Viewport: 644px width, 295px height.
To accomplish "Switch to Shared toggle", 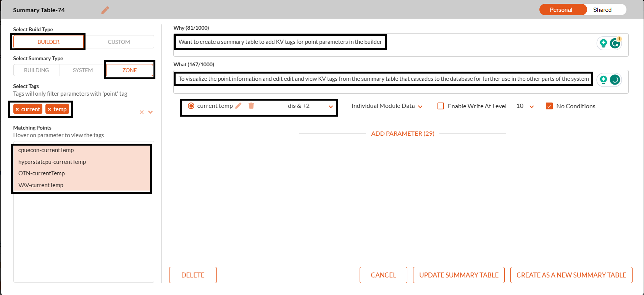I will coord(602,10).
